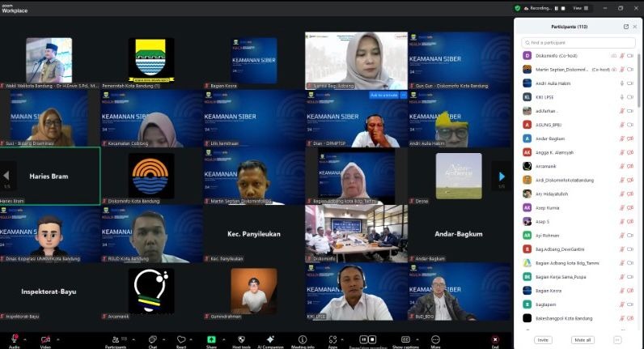Image resolution: width=644 pixels, height=349 pixels.
Task: Select Arcamanik in the participants list
Action: (x=578, y=167)
